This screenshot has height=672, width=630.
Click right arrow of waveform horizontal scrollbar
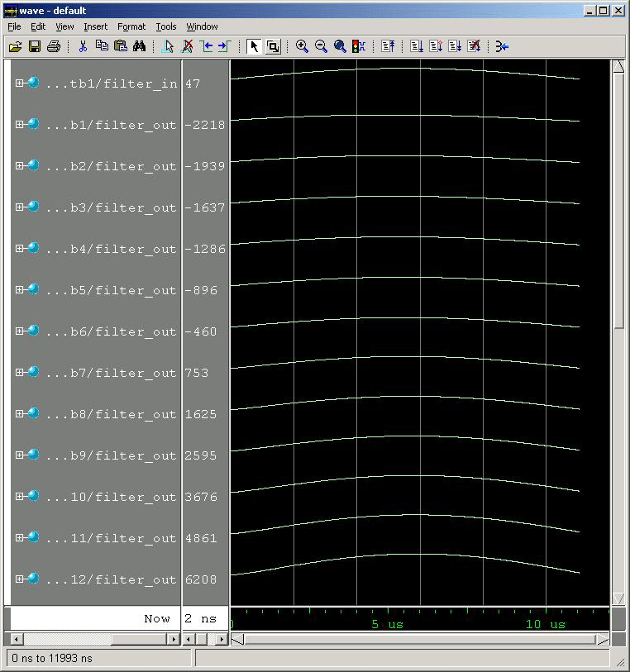pos(603,640)
